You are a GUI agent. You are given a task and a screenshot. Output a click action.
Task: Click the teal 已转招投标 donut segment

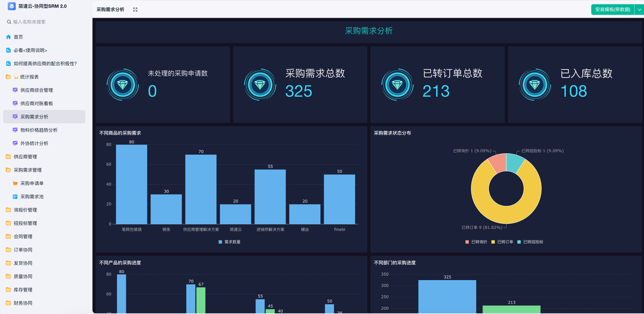tap(515, 163)
